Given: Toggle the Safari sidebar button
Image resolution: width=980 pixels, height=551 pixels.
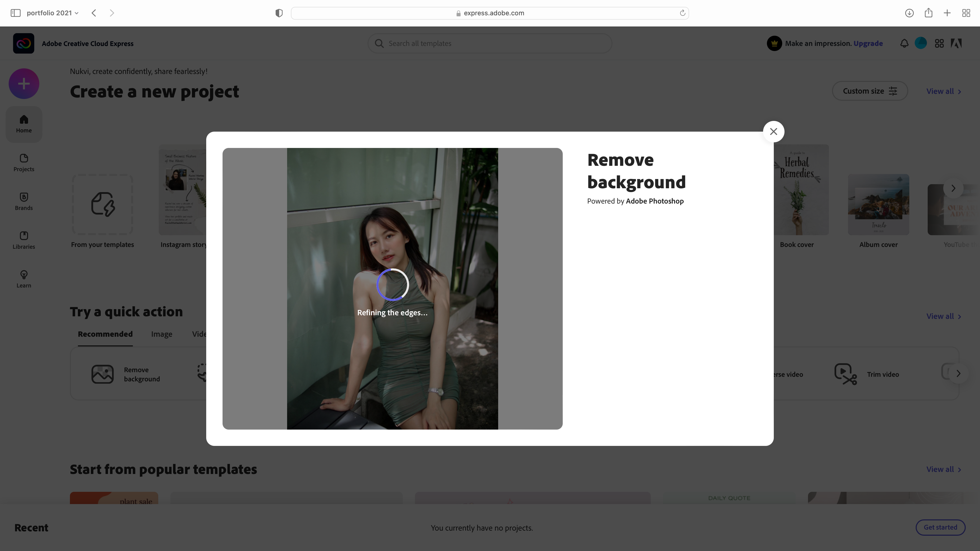Looking at the screenshot, I should pyautogui.click(x=15, y=13).
